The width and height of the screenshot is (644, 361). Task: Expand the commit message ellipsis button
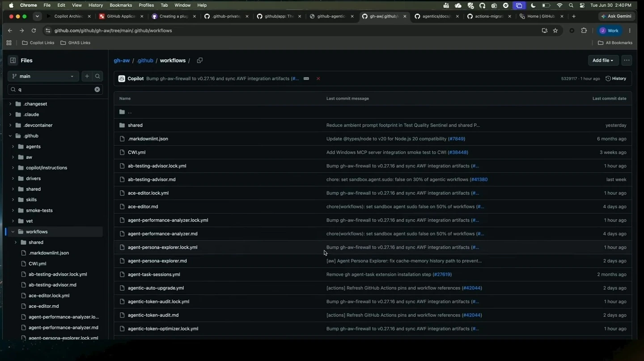pos(306,79)
